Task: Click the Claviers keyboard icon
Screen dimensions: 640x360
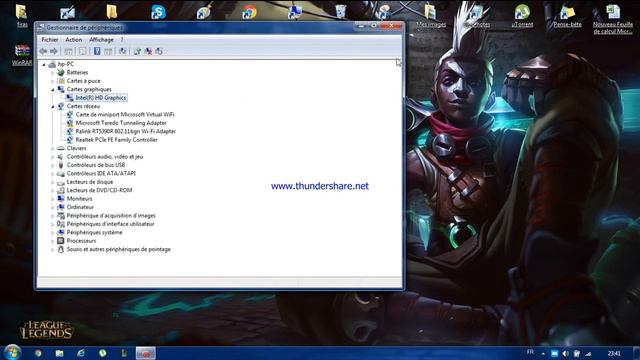Action: click(x=61, y=148)
